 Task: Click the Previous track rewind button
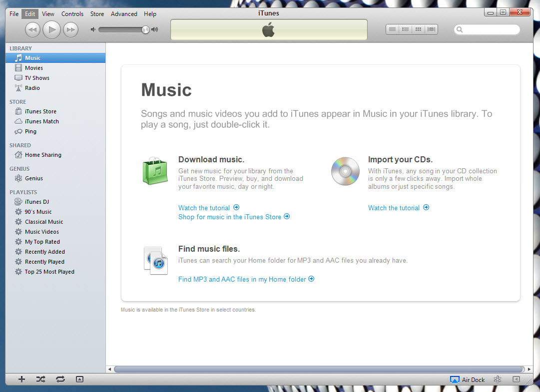click(x=32, y=29)
